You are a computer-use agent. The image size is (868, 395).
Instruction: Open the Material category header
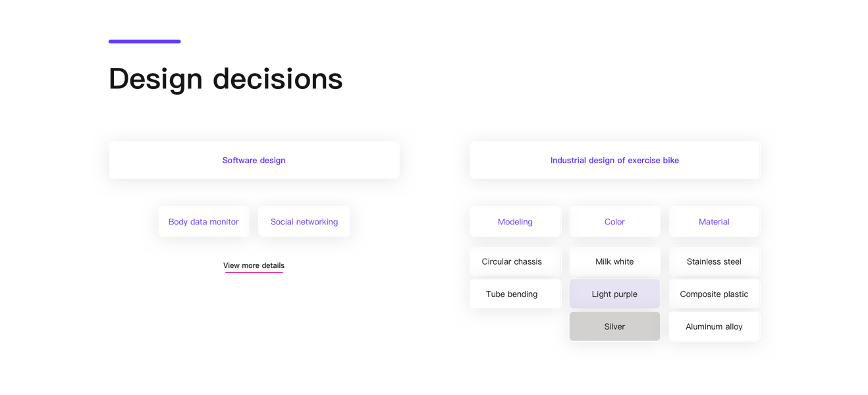click(714, 222)
